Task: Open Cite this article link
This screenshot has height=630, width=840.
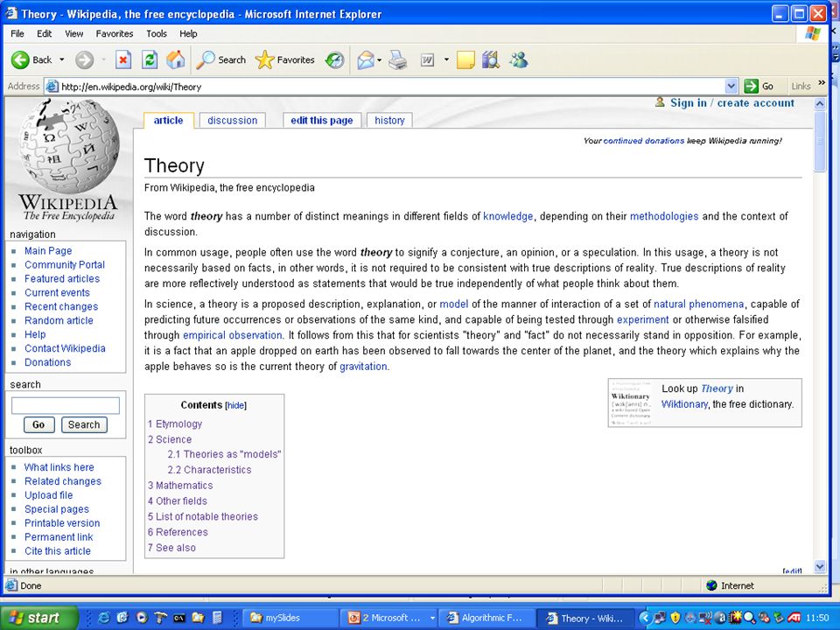Action: (x=58, y=550)
